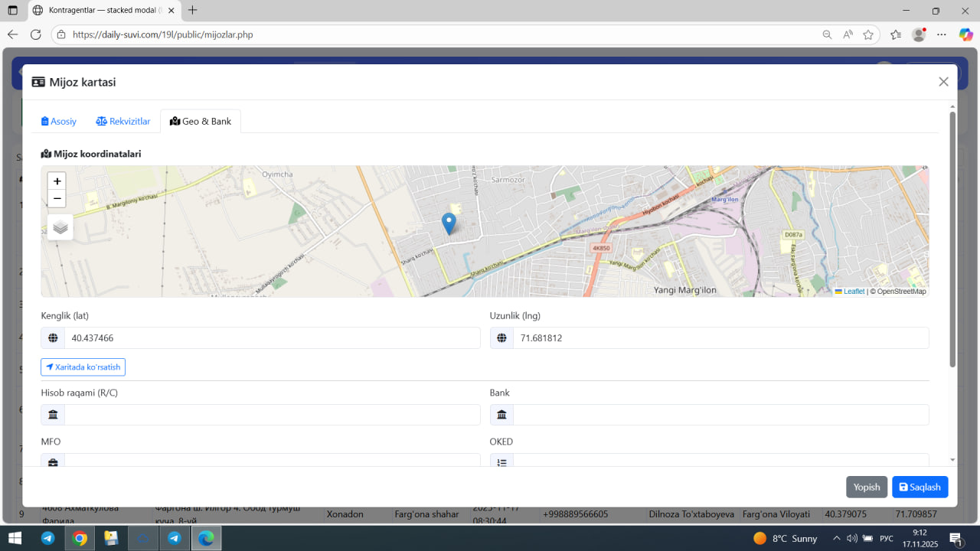The width and height of the screenshot is (980, 551).
Task: Open the Rekvizitlar tab
Action: [123, 122]
